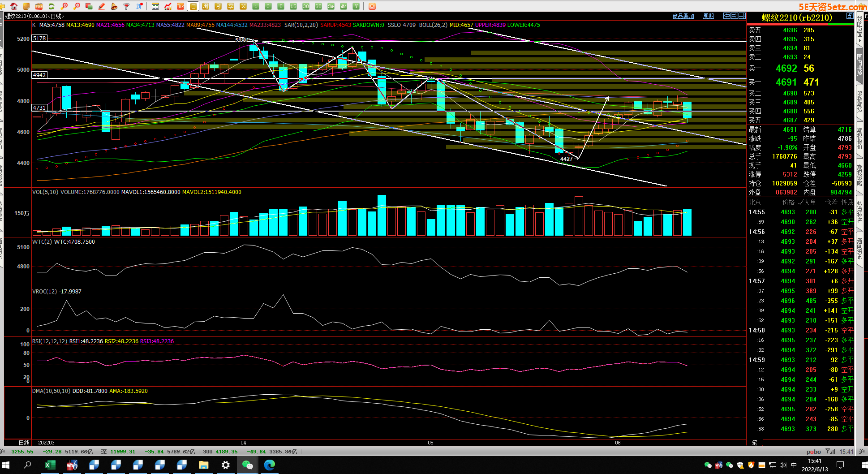
Task: Click the red-green overlapping windows icon
Action: (x=89, y=6)
